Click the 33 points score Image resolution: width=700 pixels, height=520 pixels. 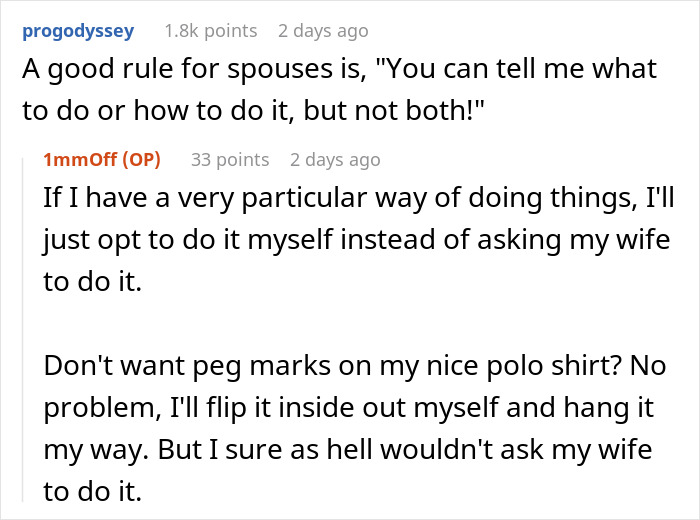click(x=230, y=159)
